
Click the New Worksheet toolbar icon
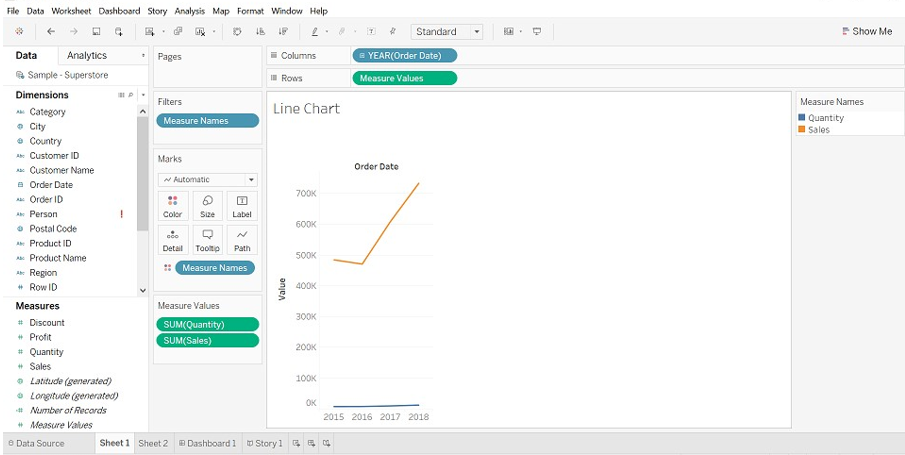[149, 31]
